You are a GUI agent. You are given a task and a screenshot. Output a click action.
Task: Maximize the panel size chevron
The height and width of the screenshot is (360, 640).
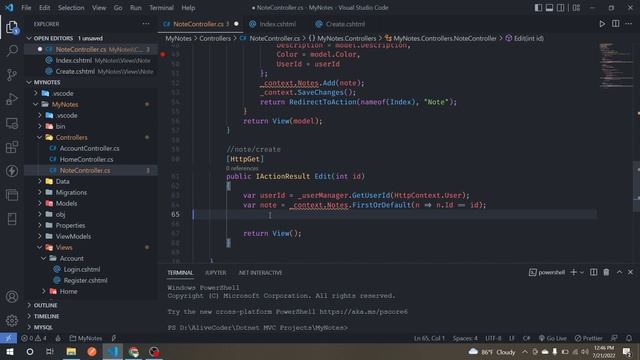point(619,272)
